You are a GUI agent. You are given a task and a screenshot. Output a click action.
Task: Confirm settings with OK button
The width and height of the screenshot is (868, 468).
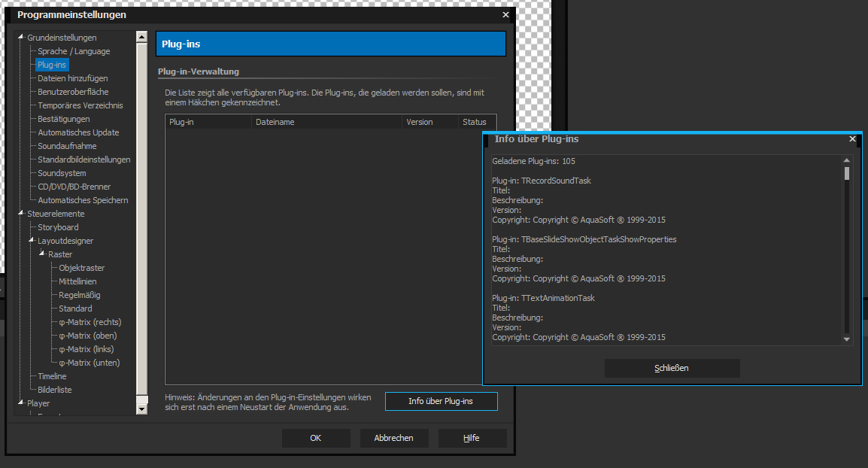(x=316, y=438)
